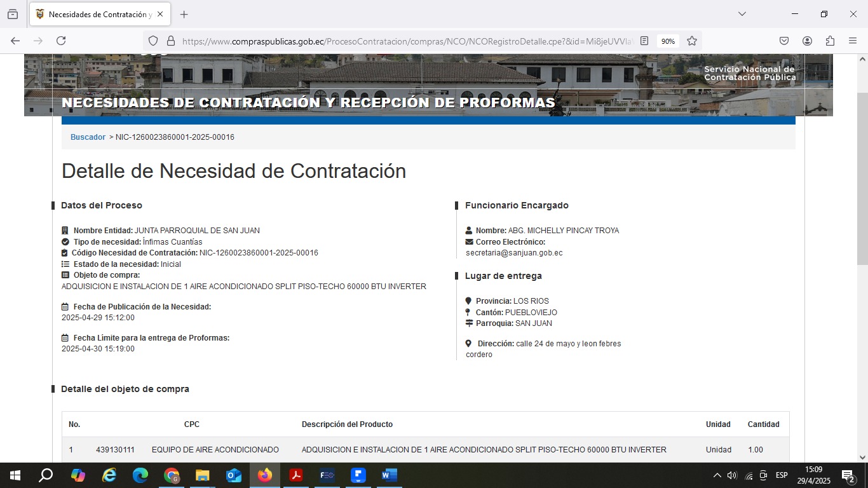Expand the list all tabs dropdown
Image resolution: width=868 pixels, height=488 pixels.
coord(742,14)
